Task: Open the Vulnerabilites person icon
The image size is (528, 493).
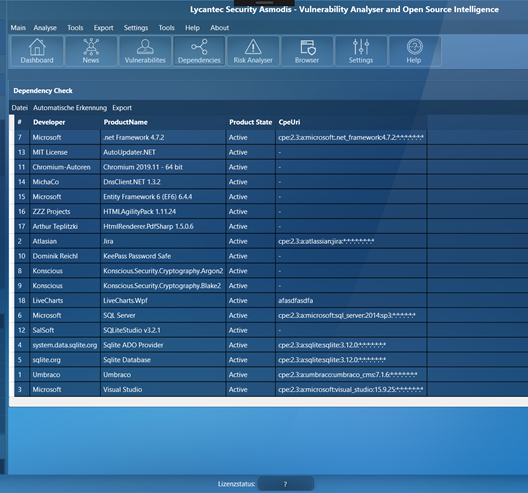Action: 145,51
